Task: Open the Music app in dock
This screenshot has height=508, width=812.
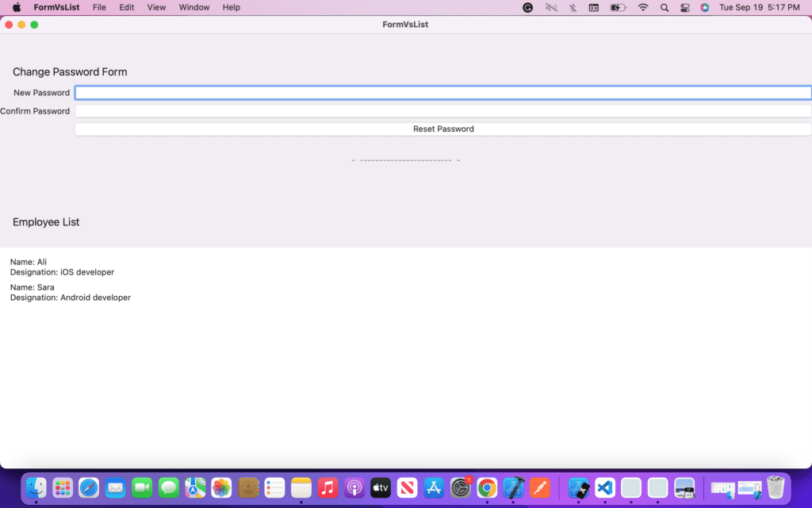Action: 327,487
